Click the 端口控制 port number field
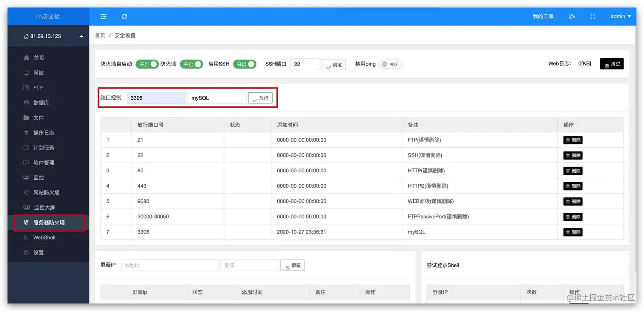 click(x=156, y=98)
